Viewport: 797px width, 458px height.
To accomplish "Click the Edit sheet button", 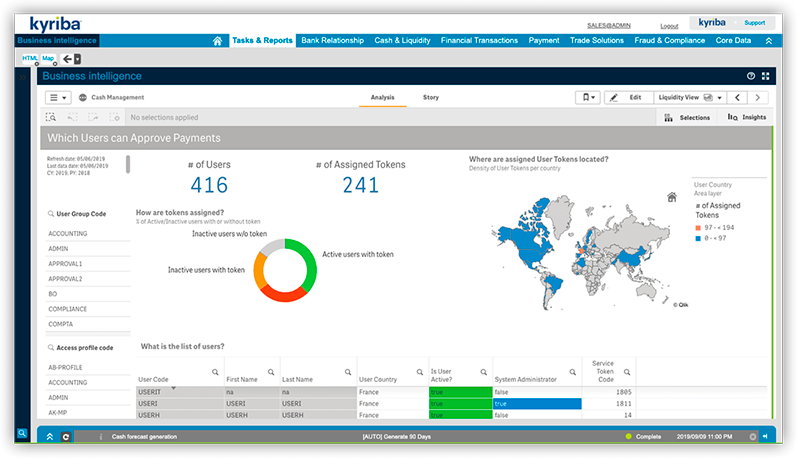I will [x=625, y=98].
